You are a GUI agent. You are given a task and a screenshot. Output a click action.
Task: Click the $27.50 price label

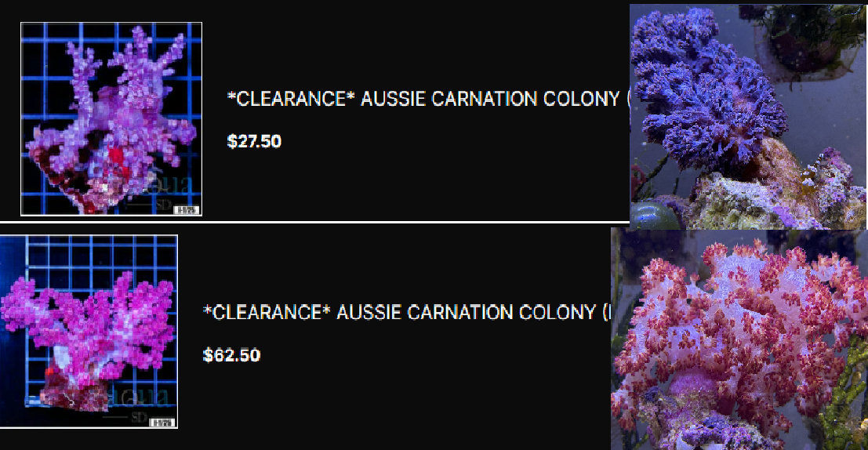click(254, 141)
